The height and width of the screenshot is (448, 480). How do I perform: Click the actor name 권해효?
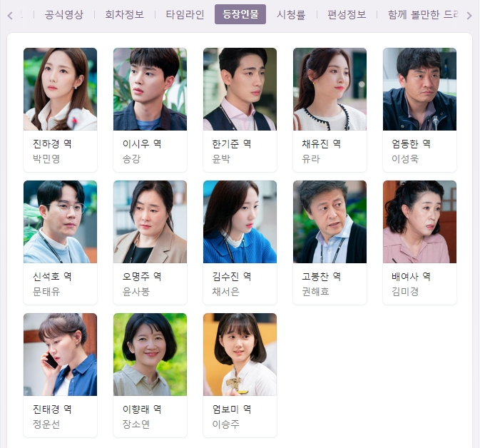coord(316,292)
